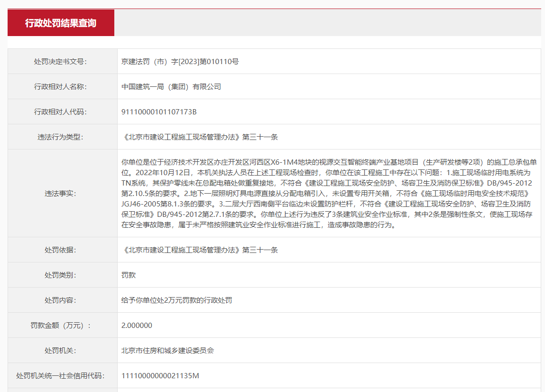Click the 违法行为类型 label
The image size is (545, 392).
[61, 137]
